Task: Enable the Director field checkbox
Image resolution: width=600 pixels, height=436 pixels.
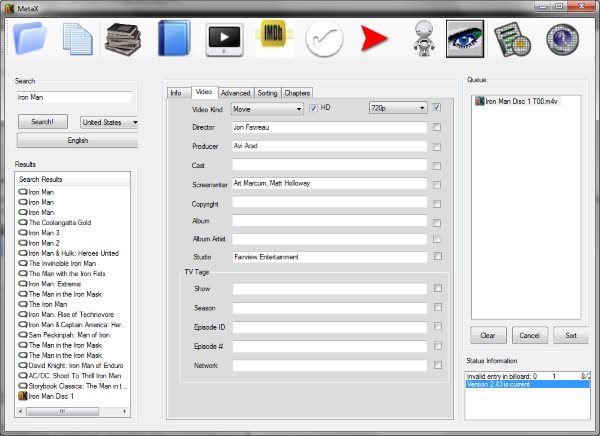Action: [437, 127]
